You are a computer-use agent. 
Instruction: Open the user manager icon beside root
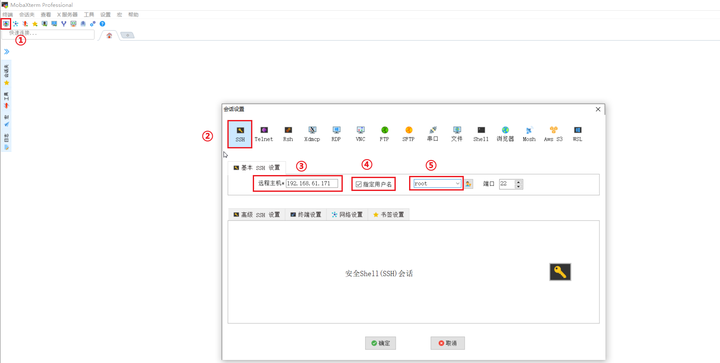[469, 184]
